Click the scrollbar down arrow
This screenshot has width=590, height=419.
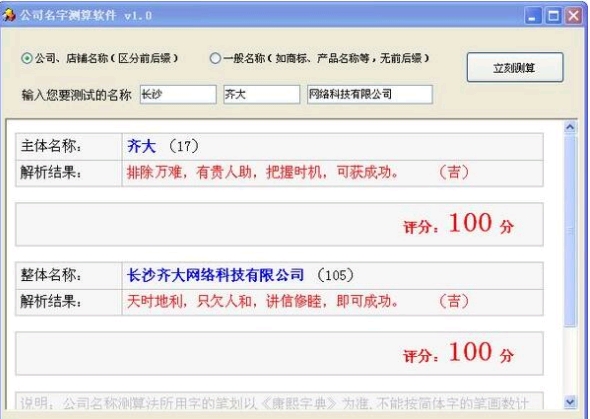[x=570, y=402]
